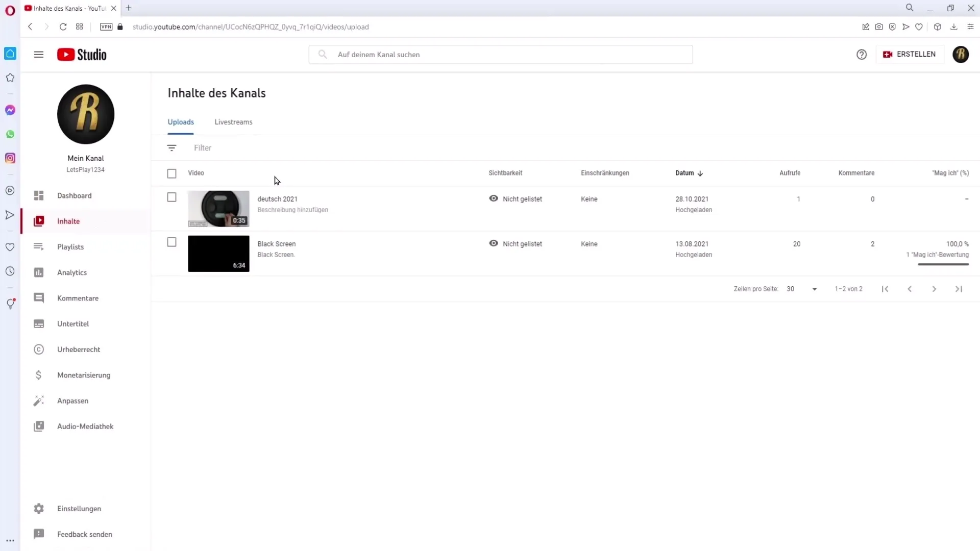The image size is (980, 551).
Task: Navigate to Analytics section
Action: pyautogui.click(x=72, y=272)
